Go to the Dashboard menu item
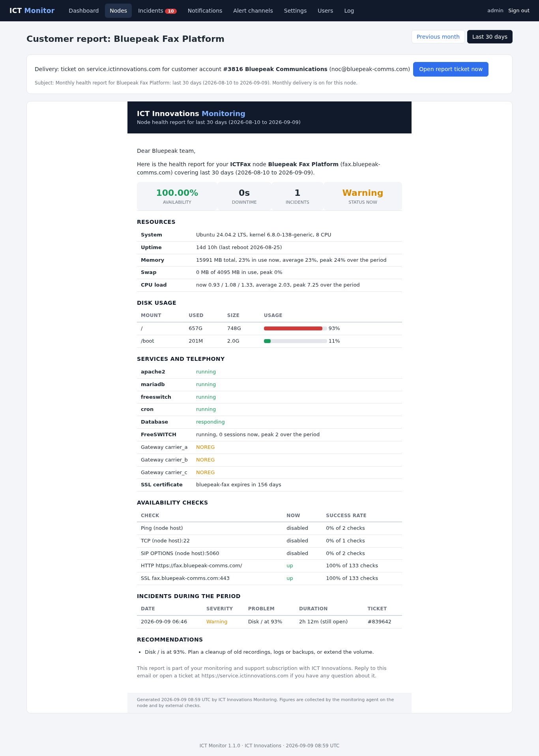 84,11
